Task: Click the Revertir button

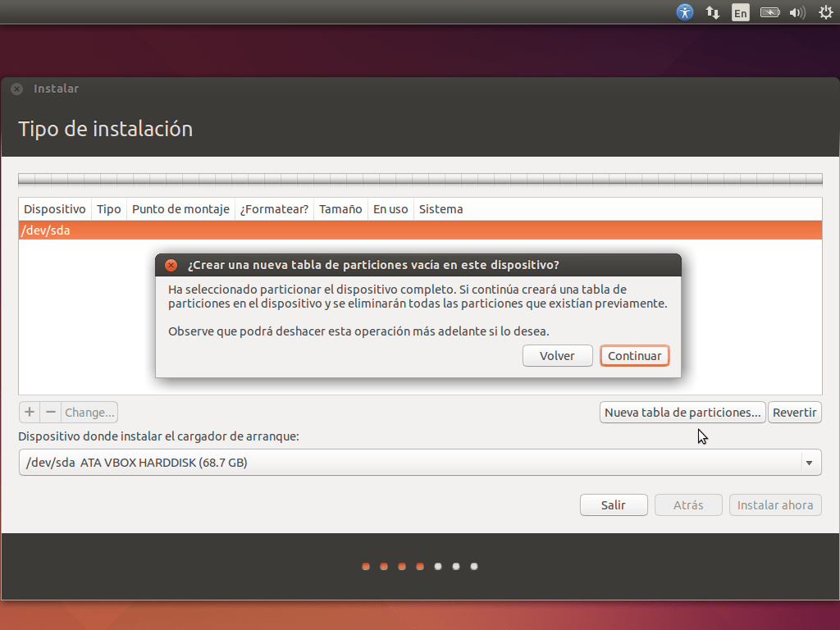Action: pos(794,413)
